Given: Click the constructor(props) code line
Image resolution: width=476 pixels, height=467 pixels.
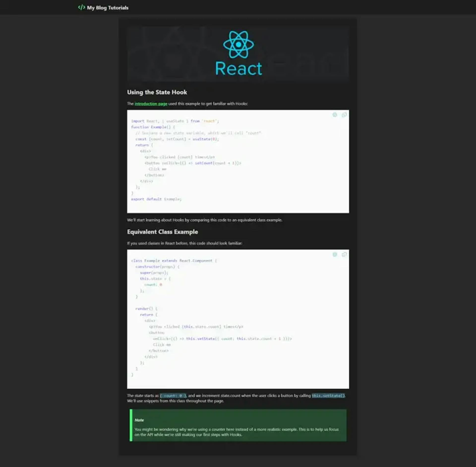Looking at the screenshot, I should click(157, 267).
